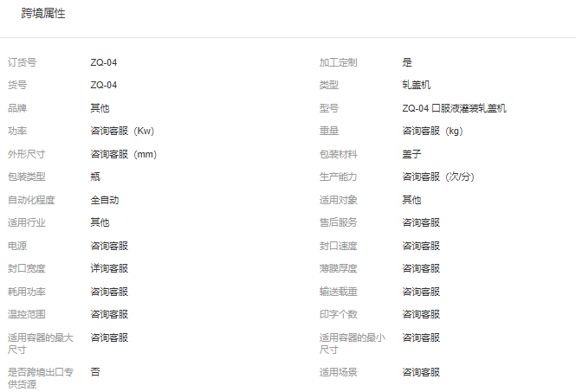Click 咨询客服 next to 输送载重

pyautogui.click(x=421, y=292)
